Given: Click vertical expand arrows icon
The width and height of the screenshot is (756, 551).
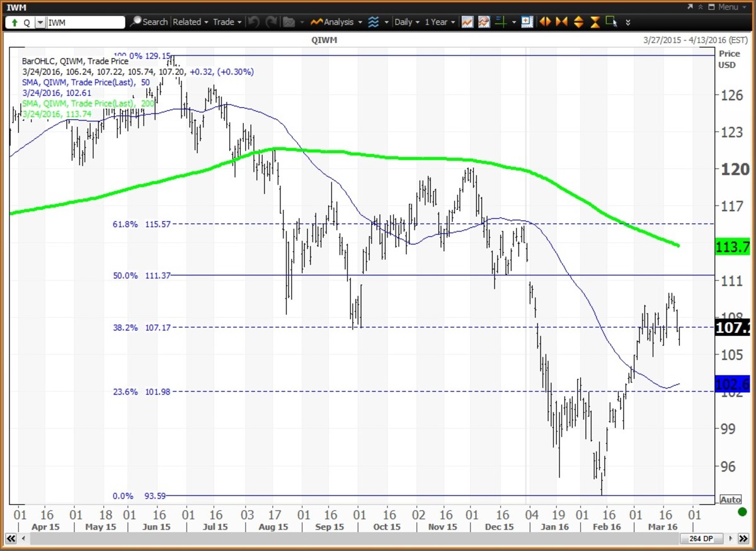Looking at the screenshot, I should tap(578, 22).
